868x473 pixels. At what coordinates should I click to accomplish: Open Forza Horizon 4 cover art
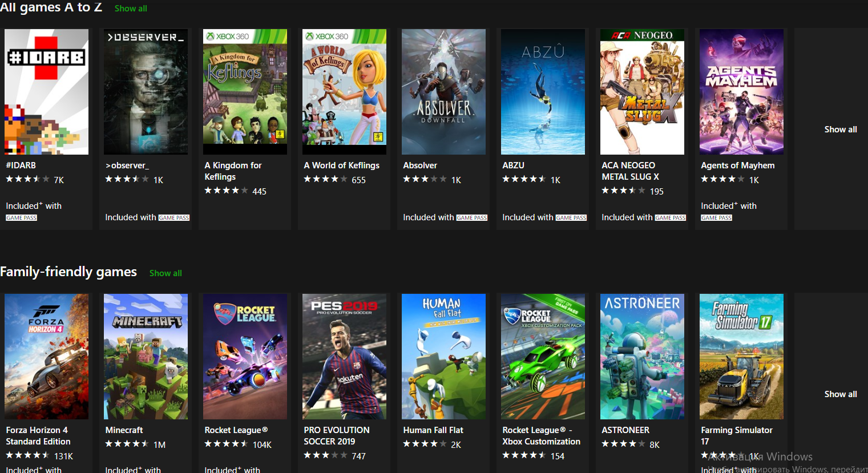[x=46, y=357]
